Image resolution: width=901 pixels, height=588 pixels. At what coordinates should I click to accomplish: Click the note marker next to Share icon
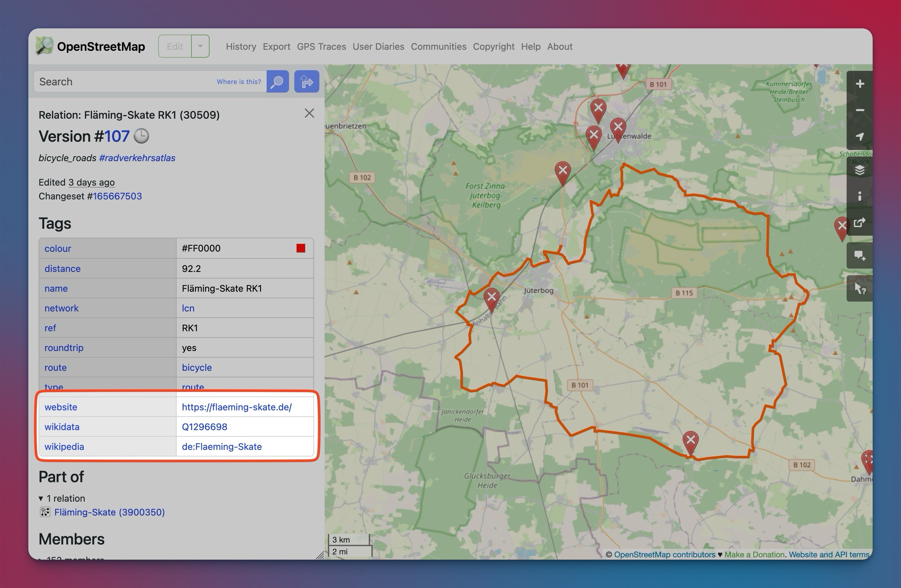click(841, 228)
